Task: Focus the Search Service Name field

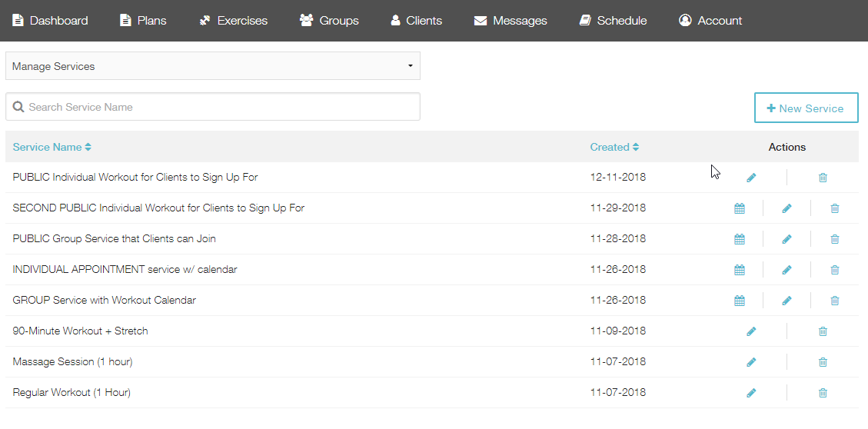Action: [212, 106]
